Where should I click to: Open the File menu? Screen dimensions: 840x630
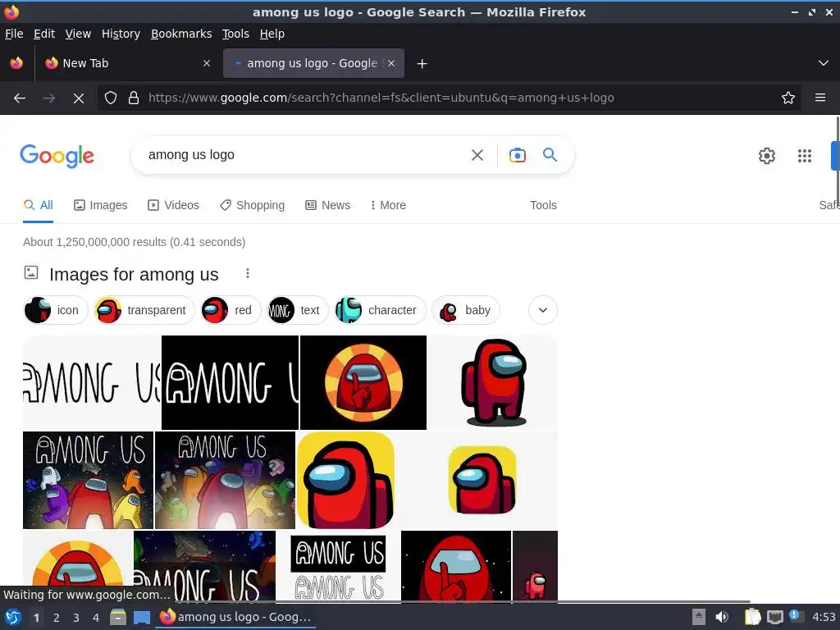[14, 34]
